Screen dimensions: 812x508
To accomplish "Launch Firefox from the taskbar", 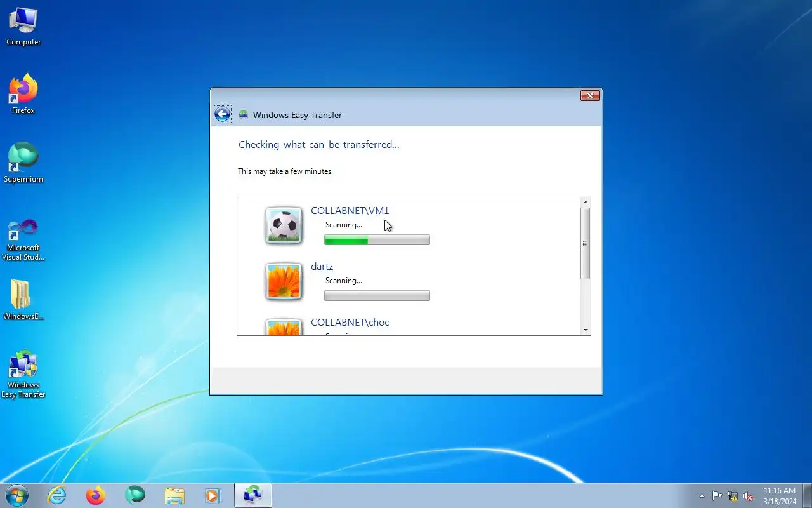I will (96, 495).
